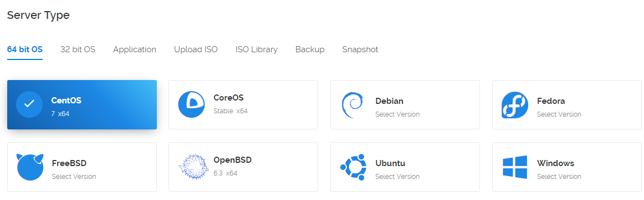This screenshot has height=200, width=644.
Task: Click the Windows logo icon
Action: [515, 167]
